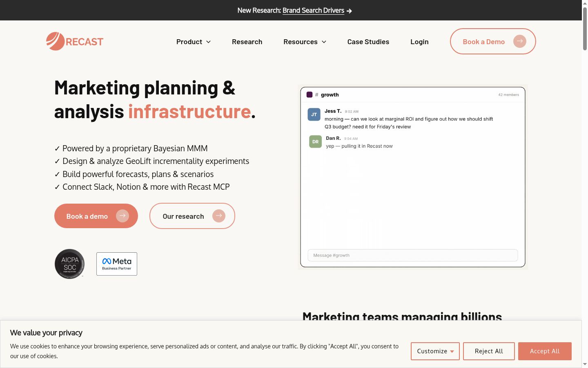Open the Customize cookie options dropdown

[435, 351]
